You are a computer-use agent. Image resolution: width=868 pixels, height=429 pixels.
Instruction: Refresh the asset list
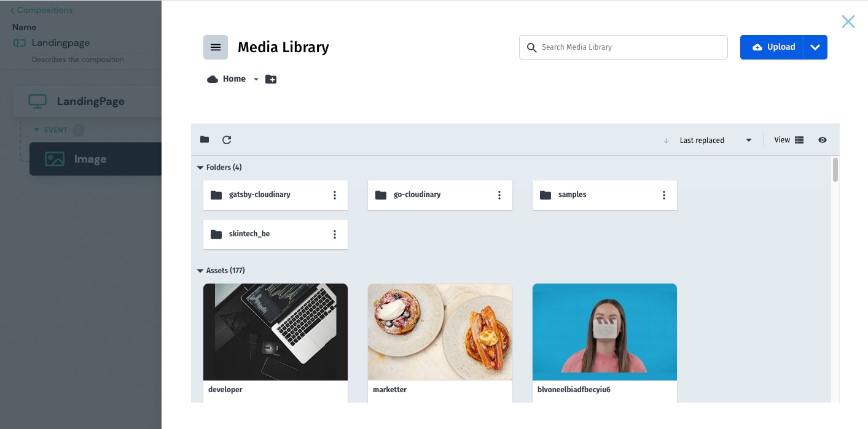pos(227,140)
